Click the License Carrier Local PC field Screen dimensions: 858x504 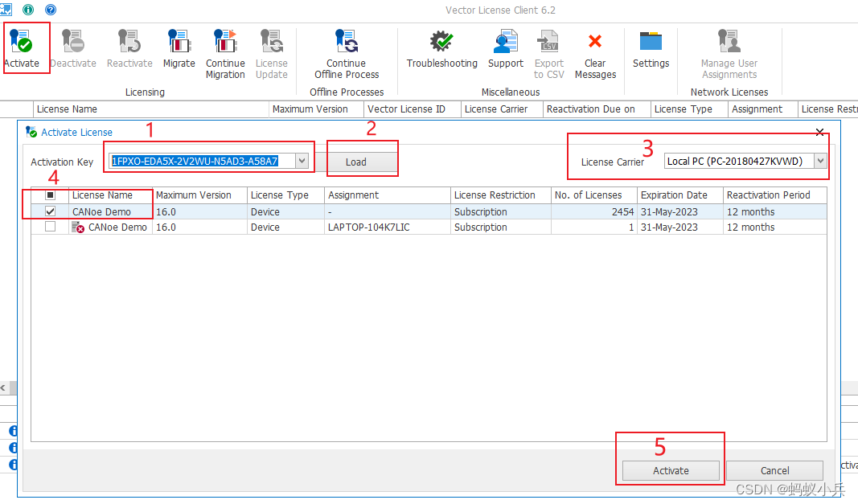pos(739,161)
